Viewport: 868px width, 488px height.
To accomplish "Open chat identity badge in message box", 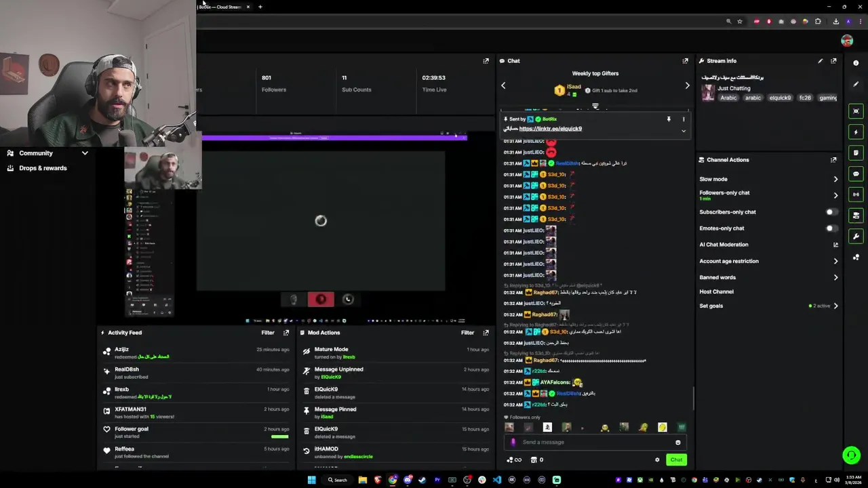I will (513, 443).
